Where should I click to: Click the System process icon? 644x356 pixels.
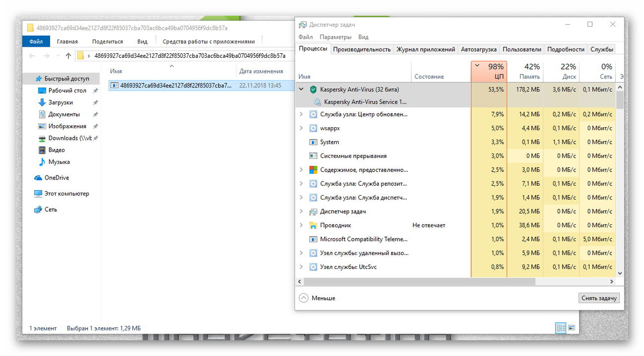tap(313, 142)
